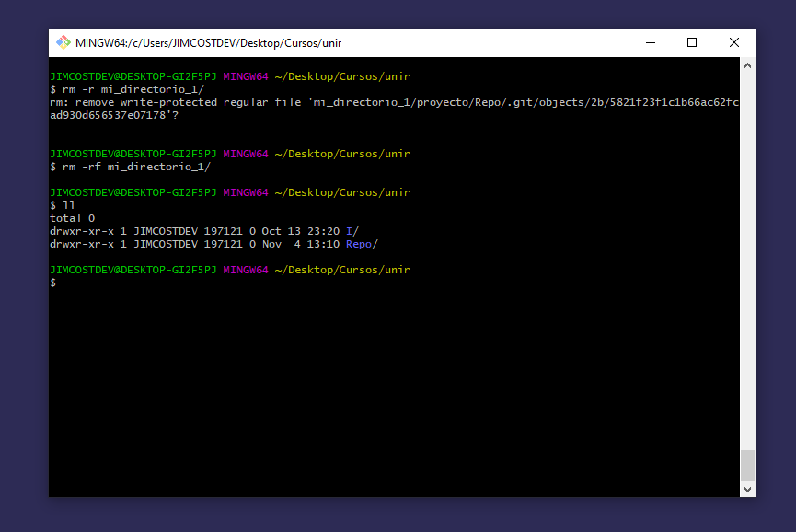This screenshot has height=532, width=796.
Task: Click the close button of the terminal
Action: pos(733,42)
